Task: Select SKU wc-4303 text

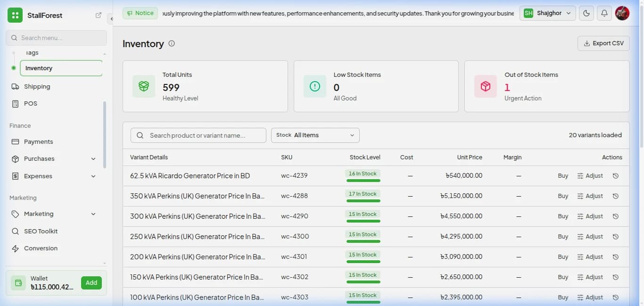Action: (x=295, y=298)
